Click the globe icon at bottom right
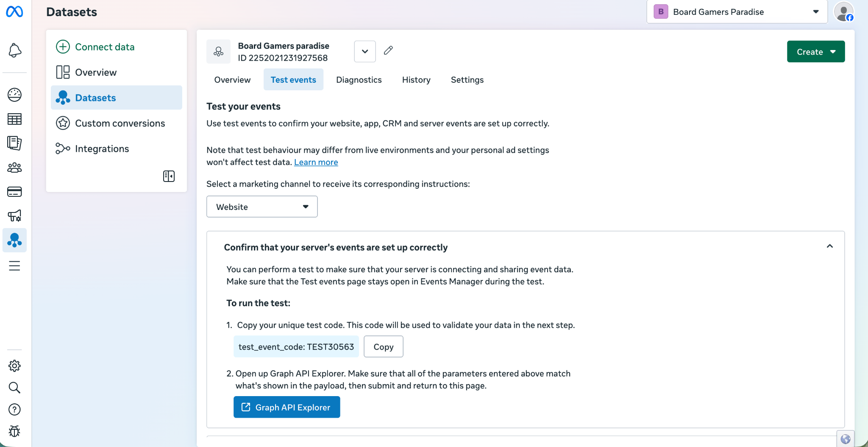This screenshot has width=868, height=447. pyautogui.click(x=846, y=439)
